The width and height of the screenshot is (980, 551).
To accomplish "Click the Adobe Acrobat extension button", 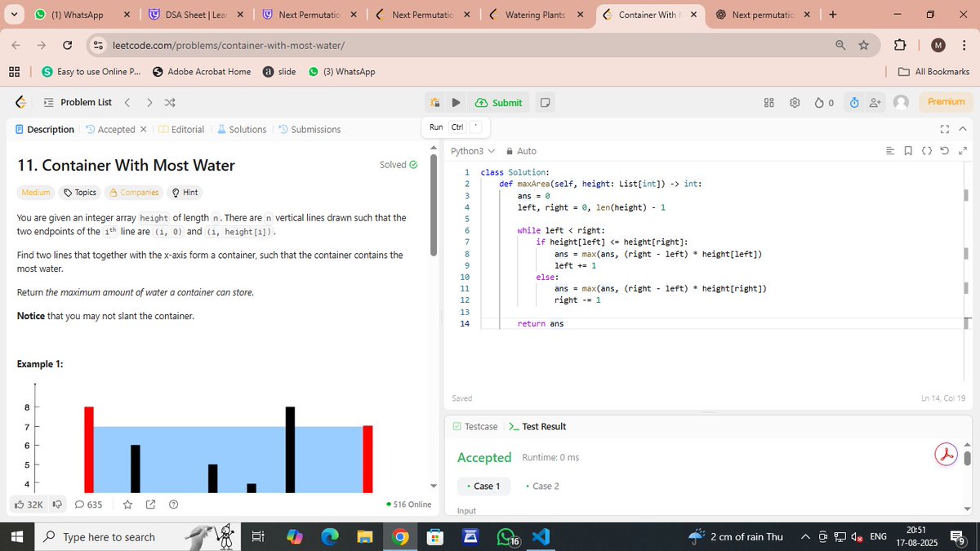I will pyautogui.click(x=945, y=455).
